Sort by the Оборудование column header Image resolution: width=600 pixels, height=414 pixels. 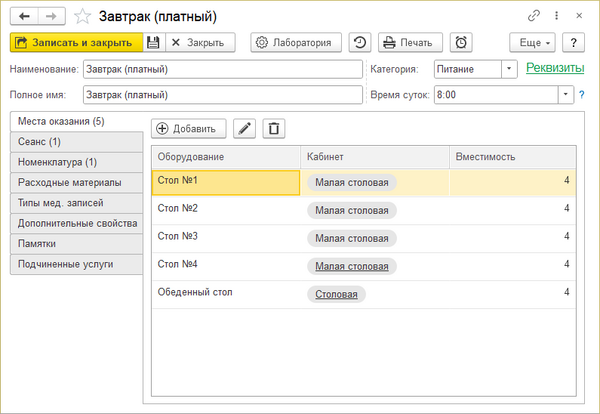pos(226,157)
